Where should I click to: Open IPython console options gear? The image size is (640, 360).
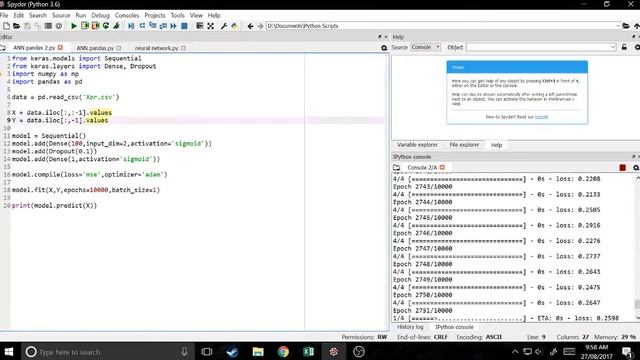click(x=636, y=167)
